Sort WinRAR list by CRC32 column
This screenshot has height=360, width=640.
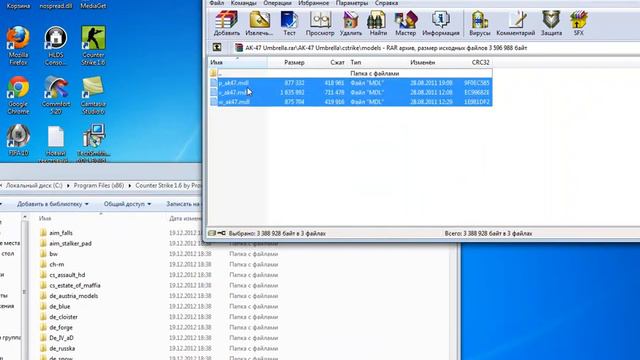click(480, 62)
